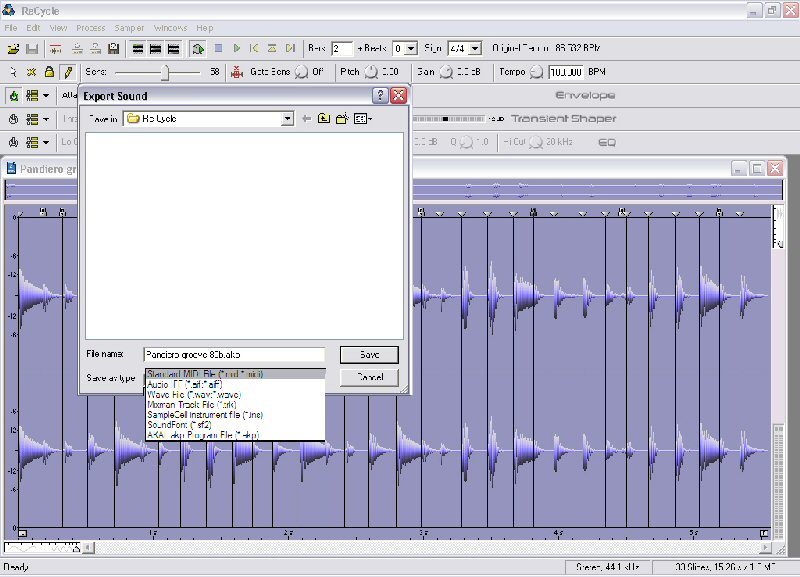Open the Save in folder dropdown
This screenshot has height=577, width=800.
coord(287,119)
